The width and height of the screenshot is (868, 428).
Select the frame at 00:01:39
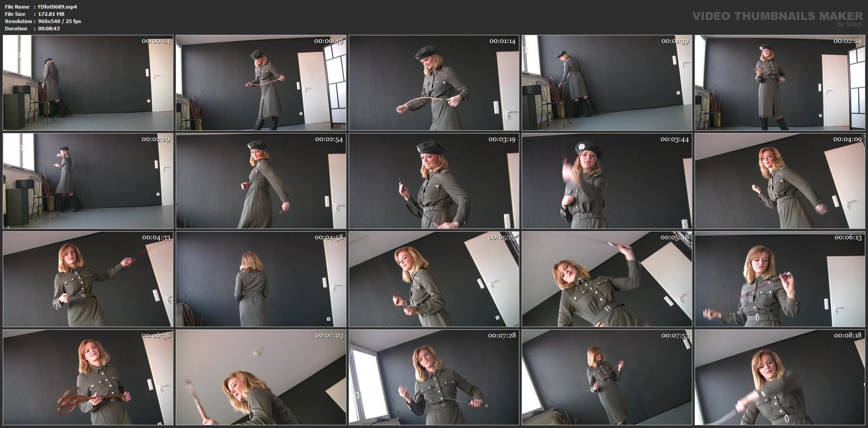(x=607, y=83)
